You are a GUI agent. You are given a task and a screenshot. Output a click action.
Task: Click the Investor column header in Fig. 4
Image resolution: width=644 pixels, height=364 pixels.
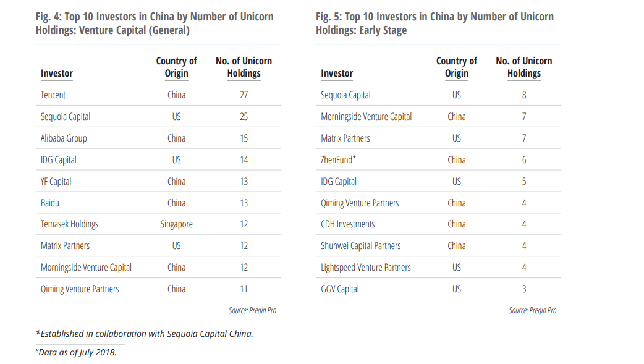[57, 74]
